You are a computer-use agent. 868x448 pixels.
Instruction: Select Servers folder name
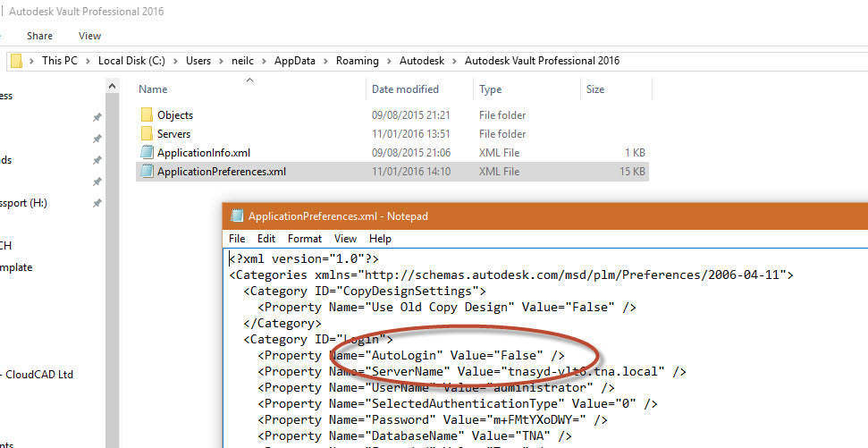pyautogui.click(x=173, y=134)
